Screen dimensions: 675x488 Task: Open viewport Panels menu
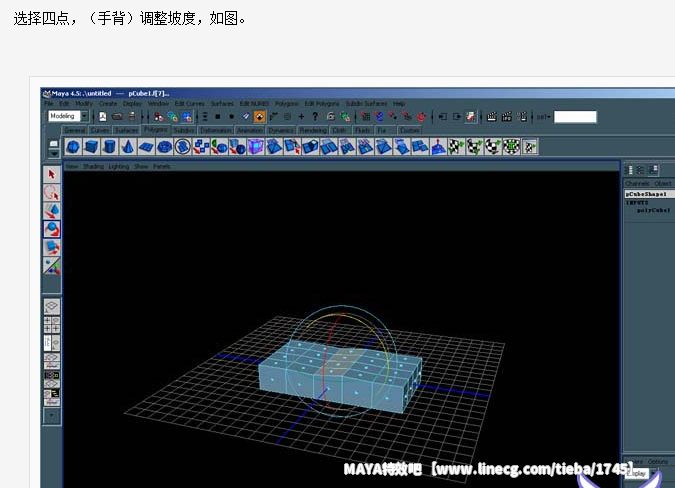click(x=161, y=167)
